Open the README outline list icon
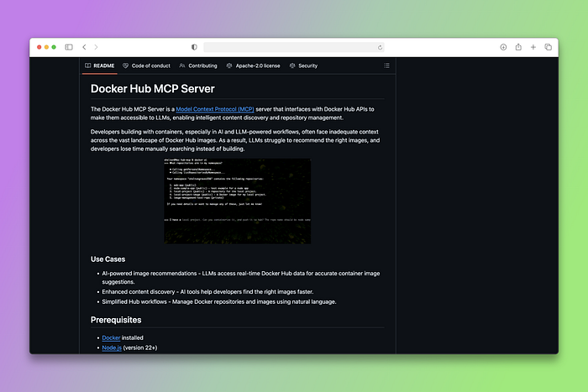The width and height of the screenshot is (588, 392). pos(386,65)
